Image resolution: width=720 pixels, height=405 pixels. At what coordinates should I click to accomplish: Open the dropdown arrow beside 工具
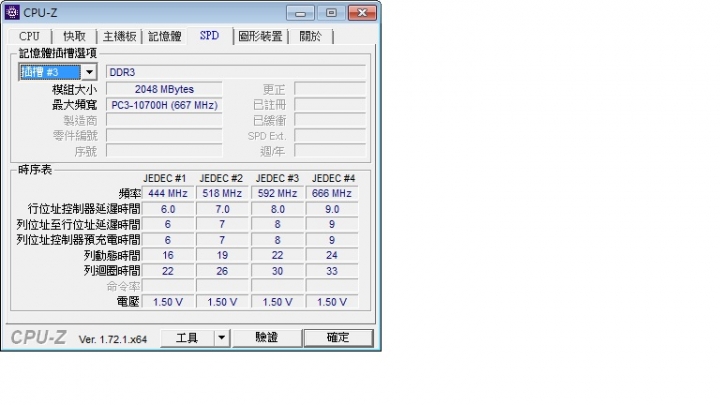coord(222,338)
